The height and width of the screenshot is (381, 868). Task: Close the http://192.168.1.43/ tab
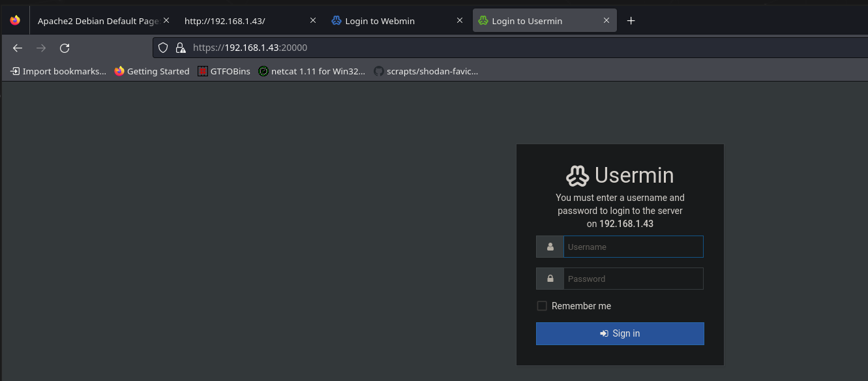(313, 21)
